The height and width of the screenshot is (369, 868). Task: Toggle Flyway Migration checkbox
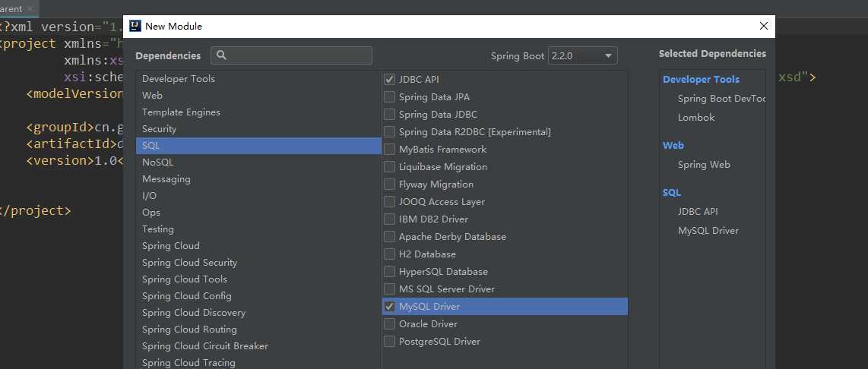click(x=390, y=184)
